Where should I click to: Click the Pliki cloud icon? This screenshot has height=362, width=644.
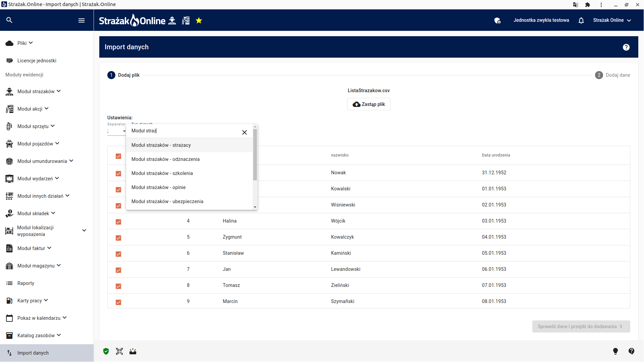click(9, 43)
